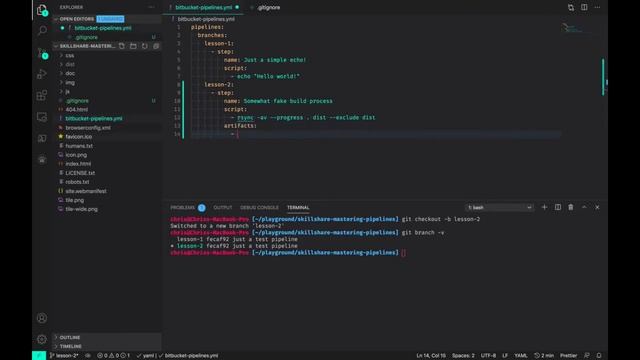Image resolution: width=640 pixels, height=360 pixels.
Task: Click the editor vertical scrollbar
Action: pos(603,77)
